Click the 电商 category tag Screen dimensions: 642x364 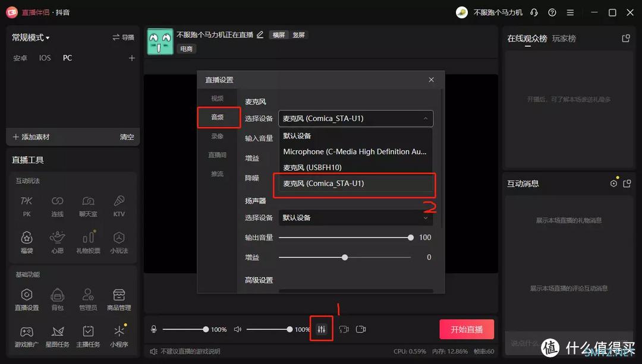(186, 49)
